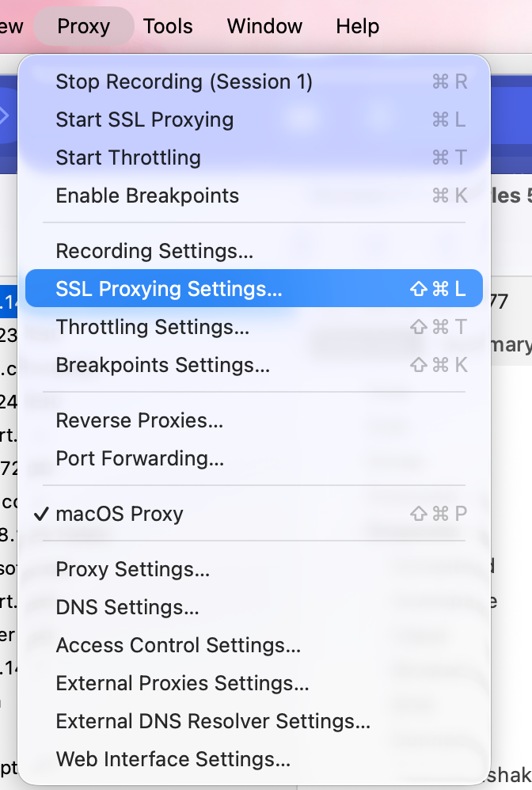Open the Tools menu in menu bar

click(168, 26)
